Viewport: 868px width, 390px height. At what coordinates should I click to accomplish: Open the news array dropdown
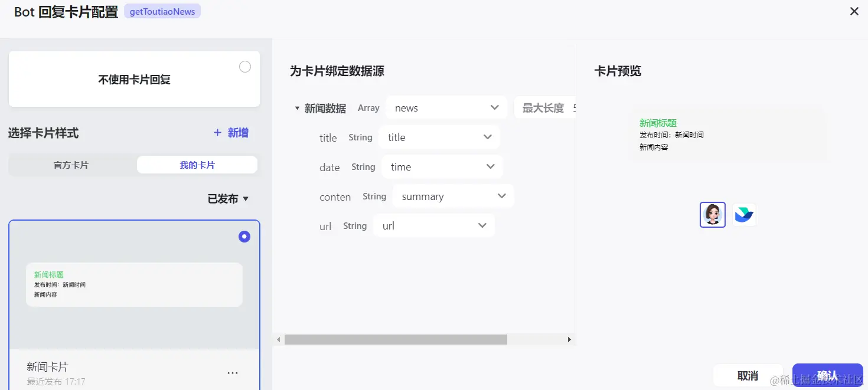tap(446, 107)
